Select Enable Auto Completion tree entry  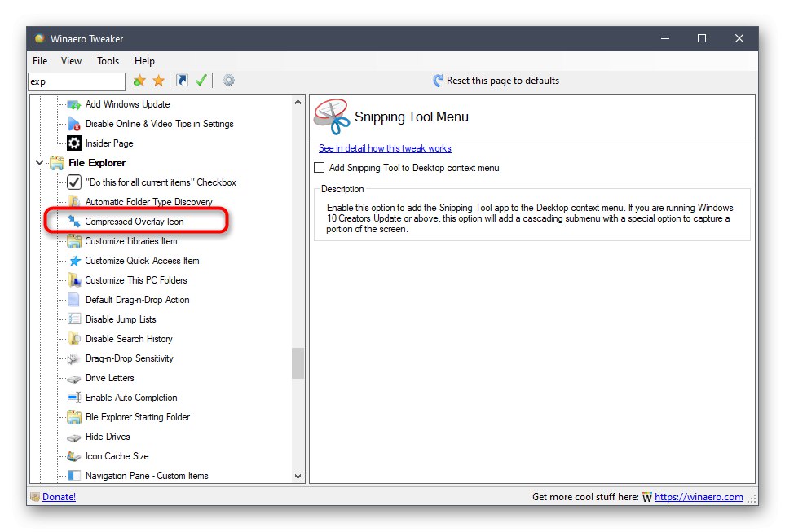pyautogui.click(x=131, y=398)
